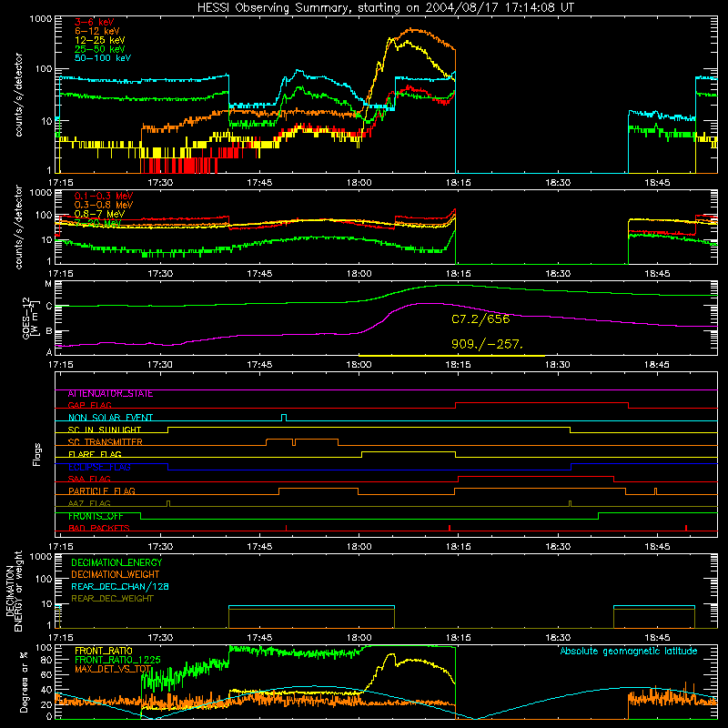This screenshot has width=728, height=728.
Task: Click the 18:30 tick label under the Flags panel
Action: click(x=558, y=547)
